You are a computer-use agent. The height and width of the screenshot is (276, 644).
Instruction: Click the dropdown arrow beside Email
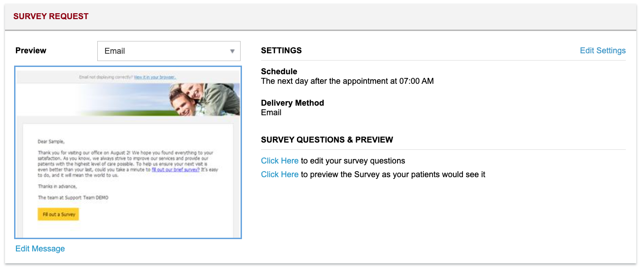coord(232,51)
